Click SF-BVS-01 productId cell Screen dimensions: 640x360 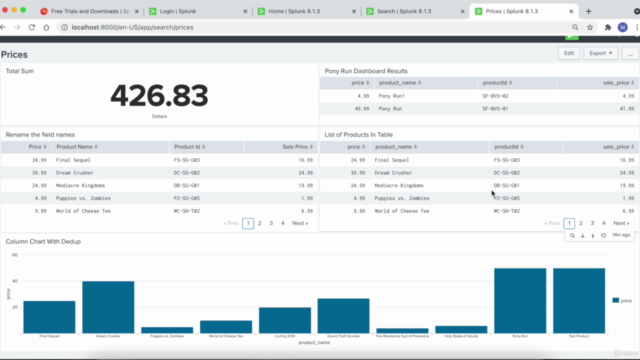point(495,109)
